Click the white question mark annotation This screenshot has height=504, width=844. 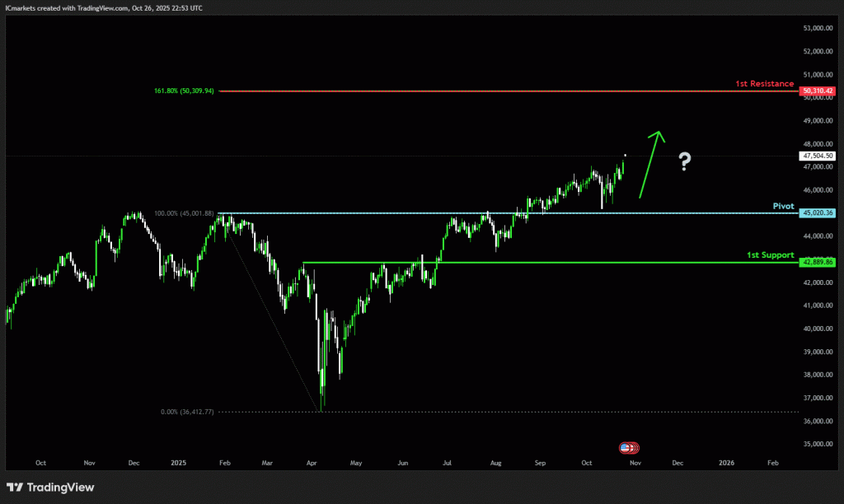684,161
